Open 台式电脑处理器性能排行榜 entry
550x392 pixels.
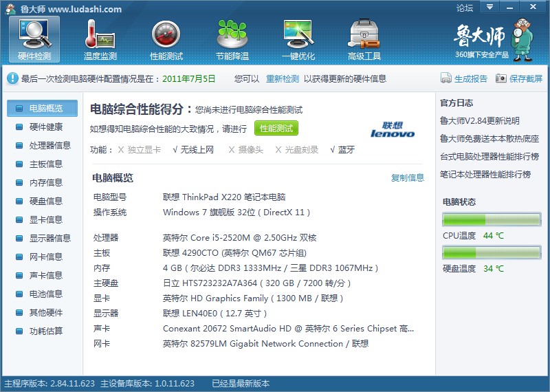pyautogui.click(x=489, y=157)
